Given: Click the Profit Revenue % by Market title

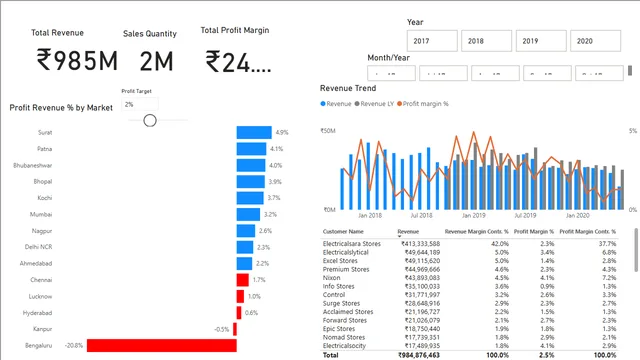Looking at the screenshot, I should coord(61,108).
